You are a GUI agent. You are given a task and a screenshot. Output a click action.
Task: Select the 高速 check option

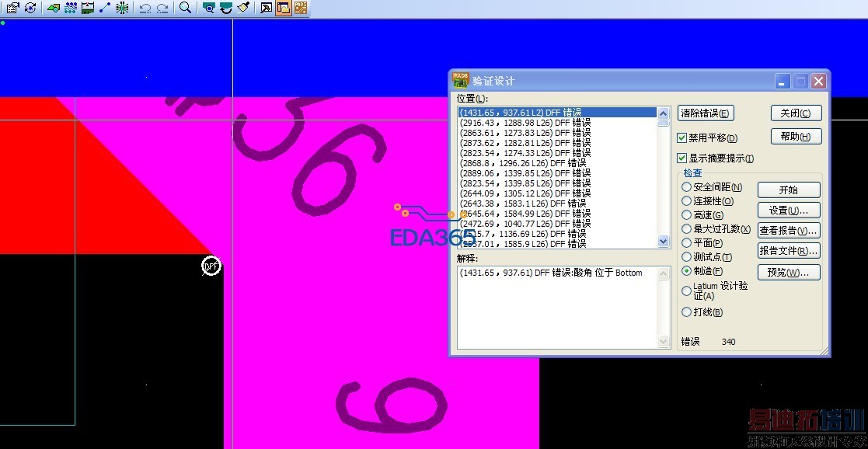[x=686, y=215]
